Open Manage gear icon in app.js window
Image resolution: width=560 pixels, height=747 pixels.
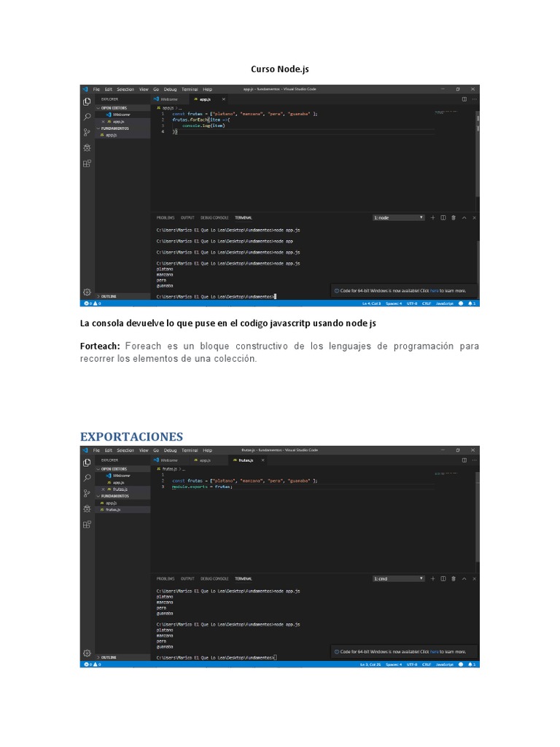tap(87, 292)
